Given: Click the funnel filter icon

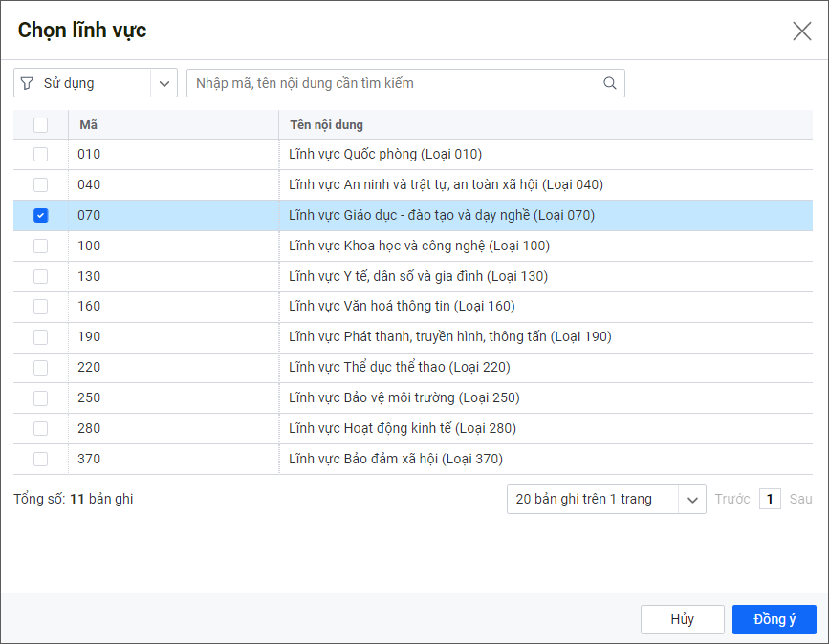Looking at the screenshot, I should [27, 83].
